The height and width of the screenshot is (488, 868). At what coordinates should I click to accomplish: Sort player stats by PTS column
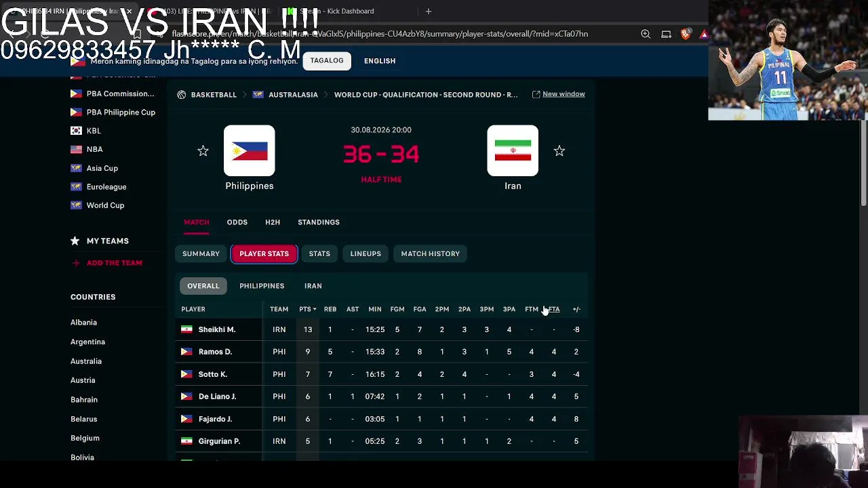click(x=307, y=309)
